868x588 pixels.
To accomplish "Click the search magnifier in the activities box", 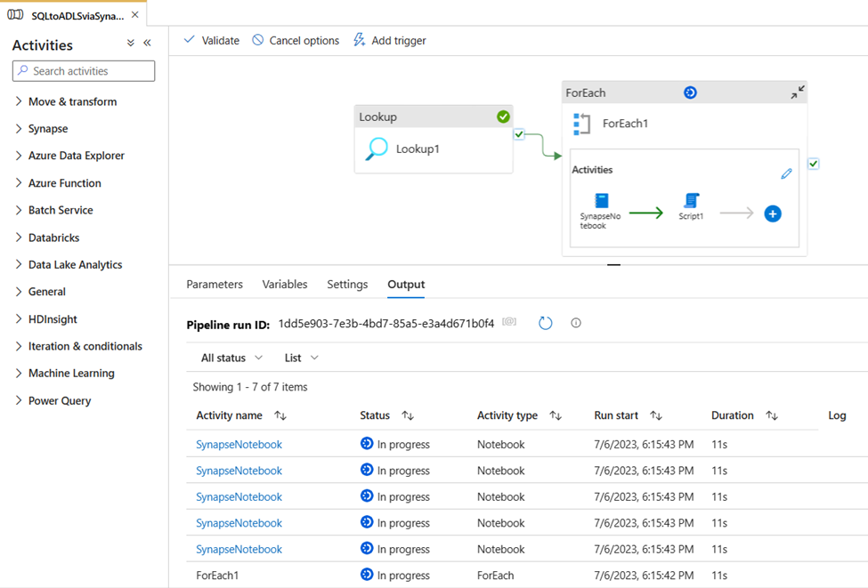I will point(22,70).
